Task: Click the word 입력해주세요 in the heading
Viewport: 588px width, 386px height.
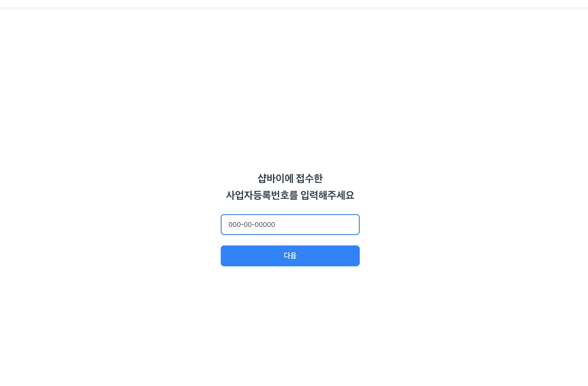Action: pos(327,195)
